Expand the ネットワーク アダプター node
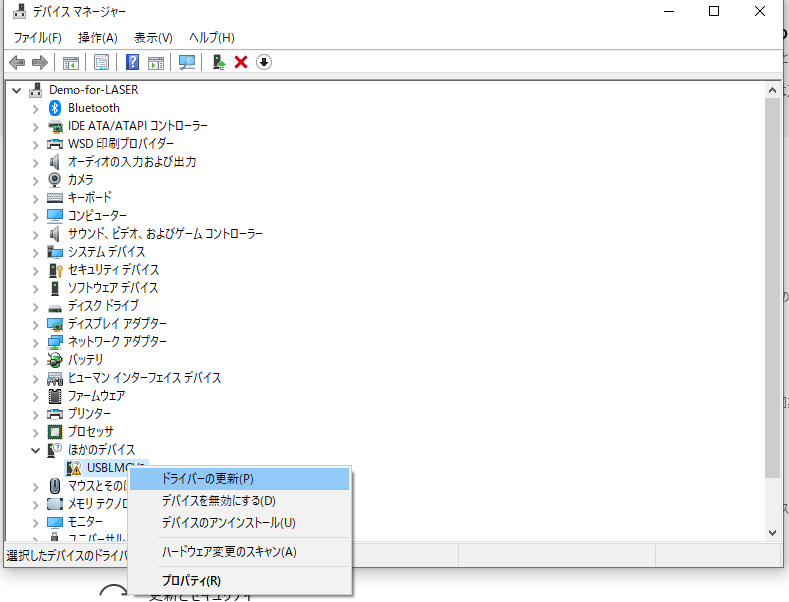 pos(36,342)
